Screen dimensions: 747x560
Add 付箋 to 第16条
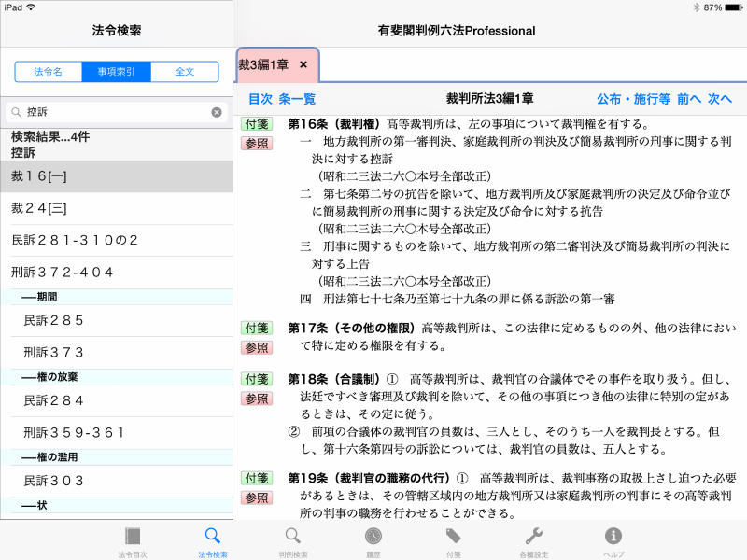pos(257,124)
